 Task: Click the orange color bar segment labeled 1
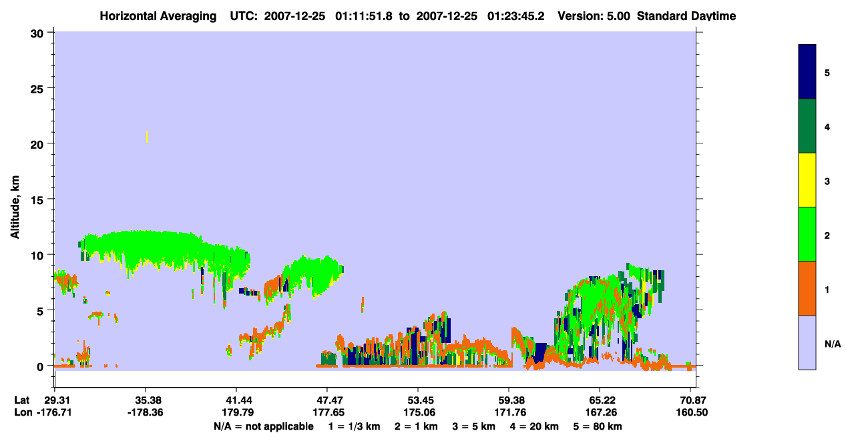coord(807,288)
